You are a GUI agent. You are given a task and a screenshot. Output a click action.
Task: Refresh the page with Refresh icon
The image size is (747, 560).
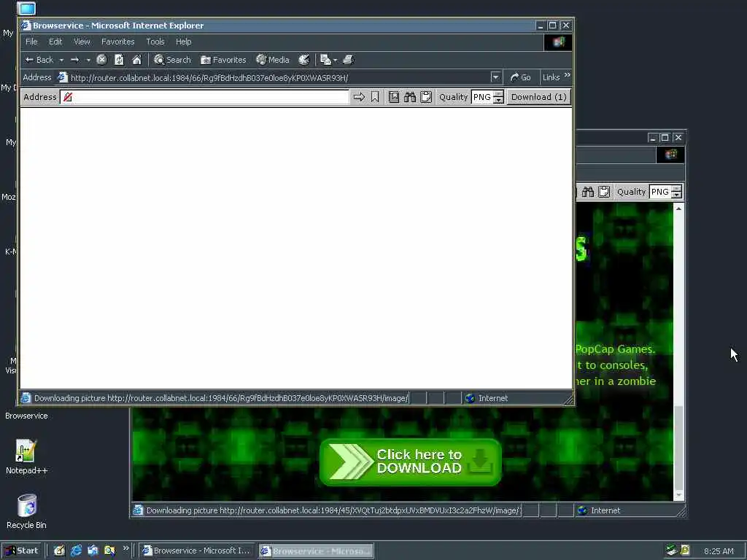click(x=119, y=60)
